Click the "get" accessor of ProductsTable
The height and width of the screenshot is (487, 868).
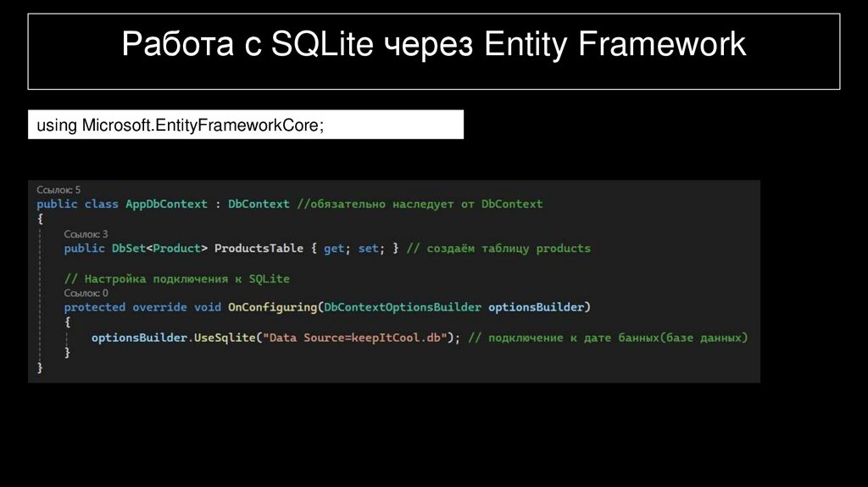[334, 249]
